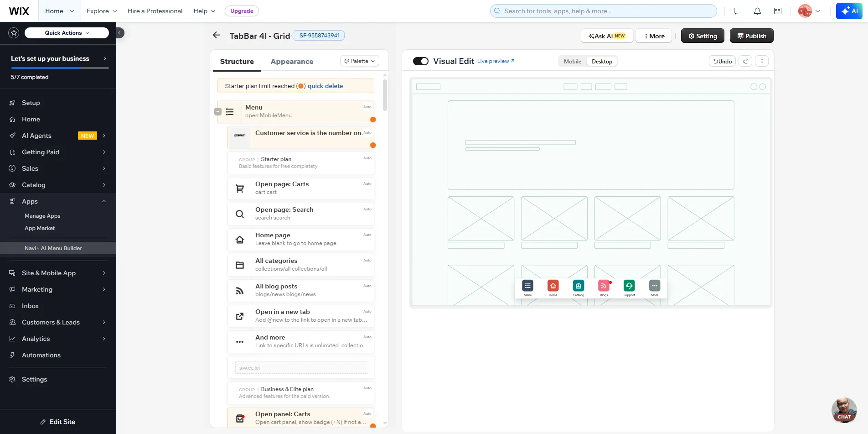Click the More icon in preview tab bar
Screen dimensions: 868x434
[655, 286]
